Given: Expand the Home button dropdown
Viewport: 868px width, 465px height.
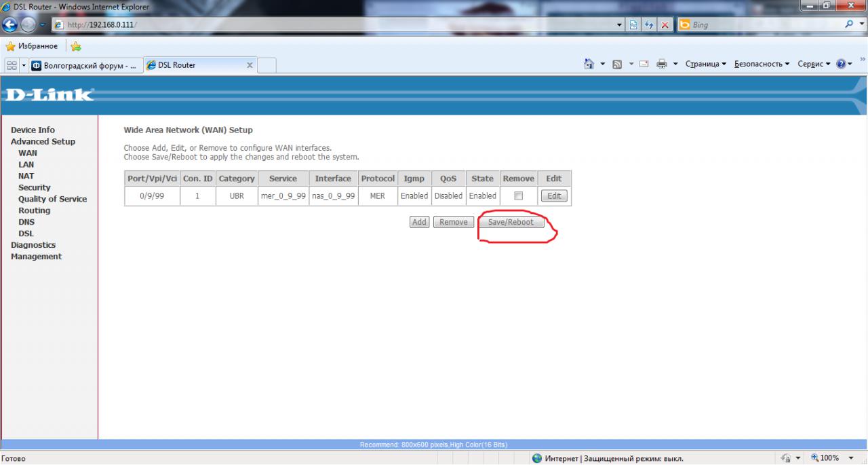Looking at the screenshot, I should tap(602, 64).
